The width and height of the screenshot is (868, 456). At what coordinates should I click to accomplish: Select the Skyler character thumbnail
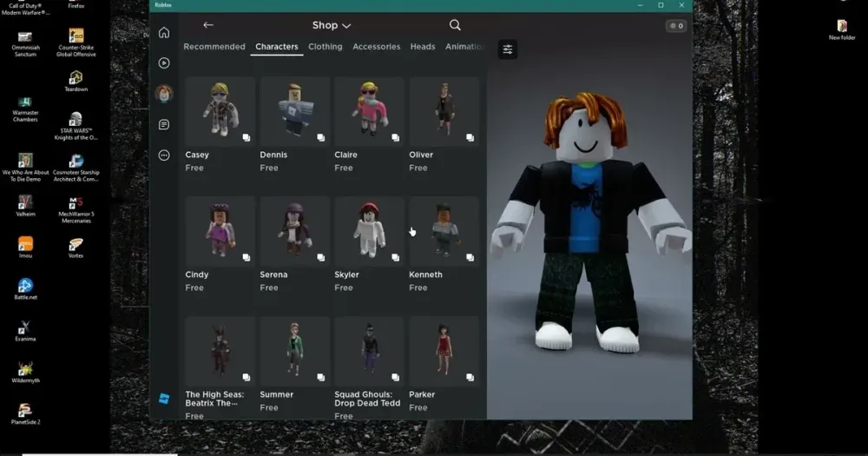[369, 230]
